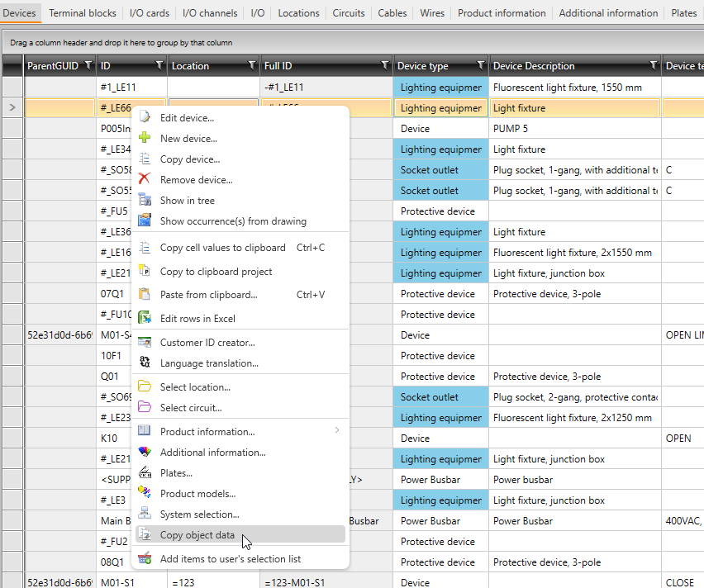Click the Show in tree icon

click(x=145, y=200)
